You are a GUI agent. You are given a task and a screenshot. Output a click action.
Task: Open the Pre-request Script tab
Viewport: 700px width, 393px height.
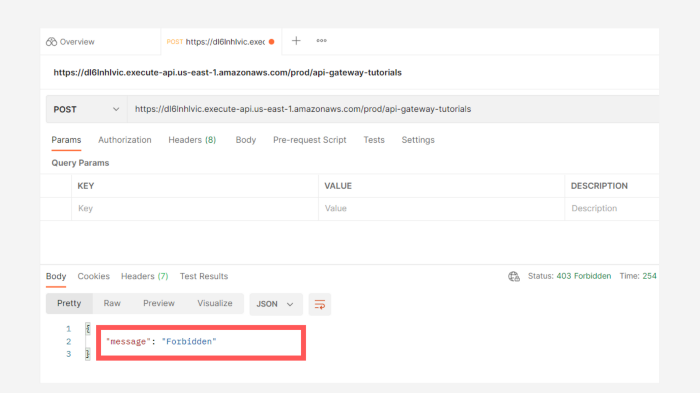tap(309, 140)
